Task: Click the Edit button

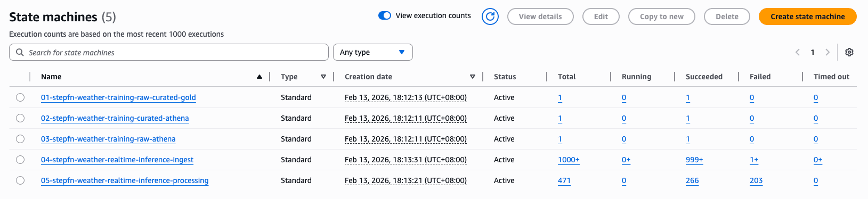Action: (x=601, y=16)
